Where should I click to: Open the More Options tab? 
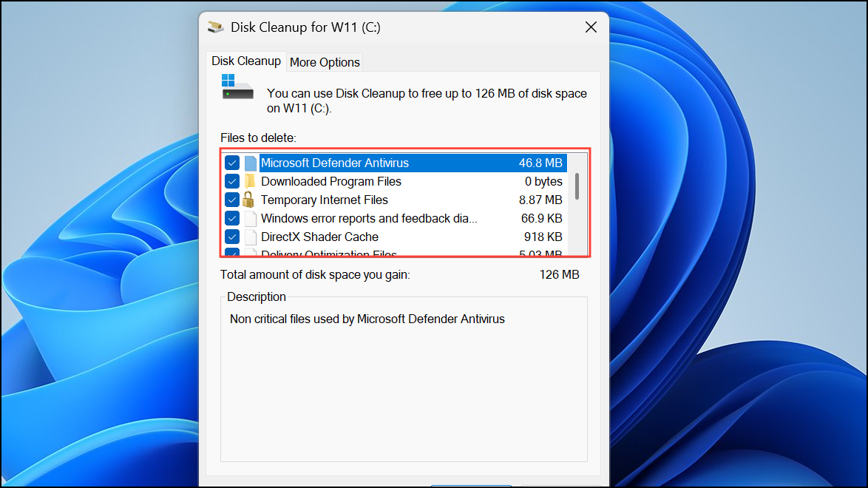tap(325, 62)
